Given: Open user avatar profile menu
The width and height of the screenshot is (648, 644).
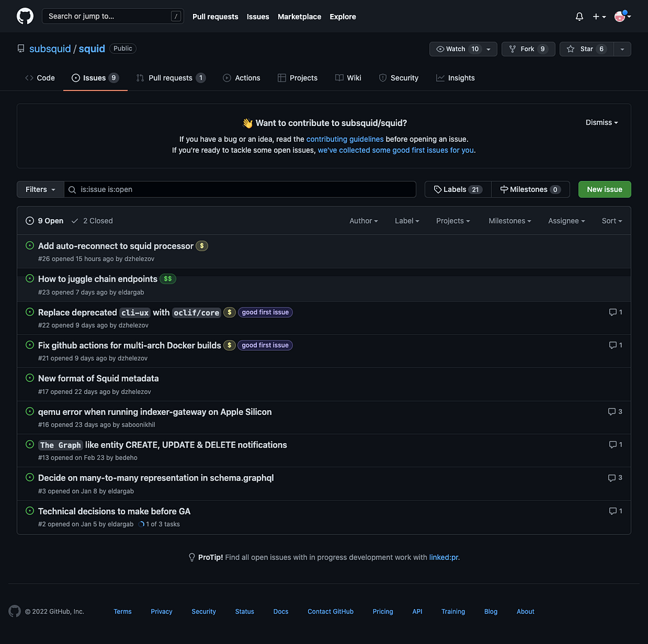Looking at the screenshot, I should pos(623,16).
